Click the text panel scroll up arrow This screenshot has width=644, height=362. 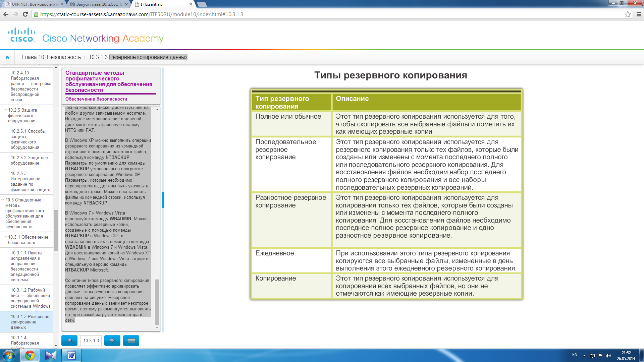(157, 110)
